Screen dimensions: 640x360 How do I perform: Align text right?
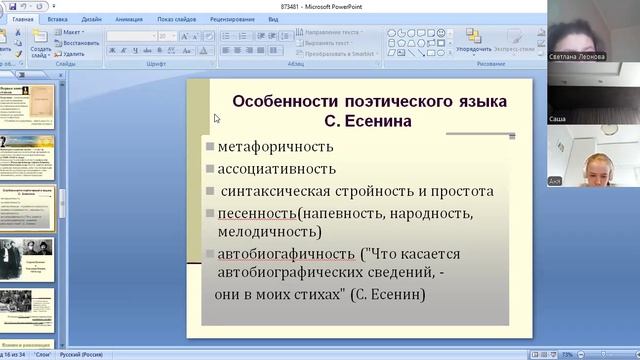(x=249, y=50)
